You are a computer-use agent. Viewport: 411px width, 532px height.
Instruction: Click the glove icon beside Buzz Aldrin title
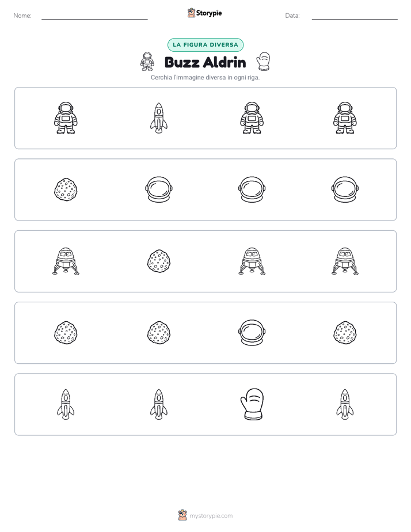pyautogui.click(x=264, y=62)
